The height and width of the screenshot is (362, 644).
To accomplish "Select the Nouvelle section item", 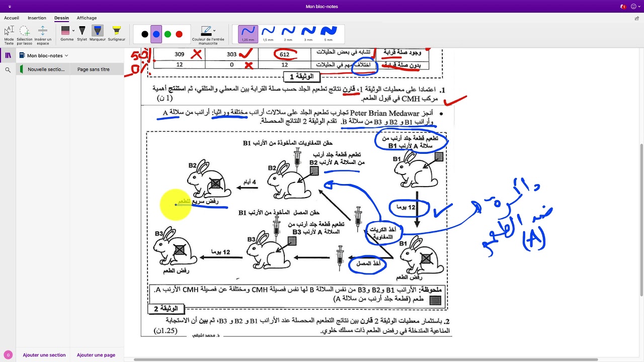I will (x=43, y=69).
